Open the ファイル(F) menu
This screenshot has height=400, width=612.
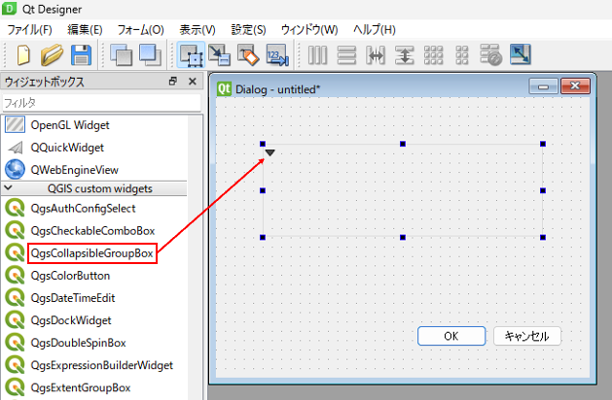[30, 30]
